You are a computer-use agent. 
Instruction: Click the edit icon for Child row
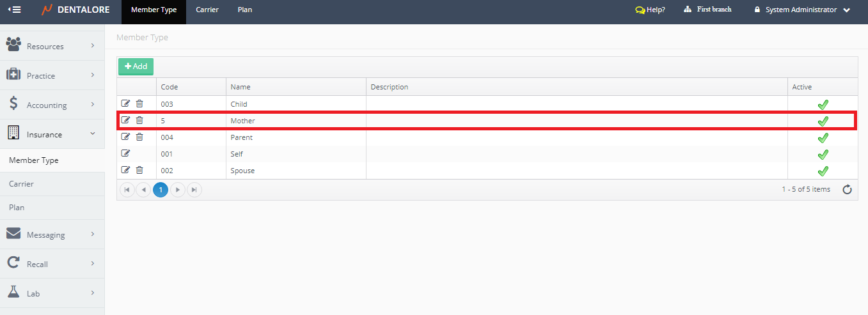click(x=126, y=104)
